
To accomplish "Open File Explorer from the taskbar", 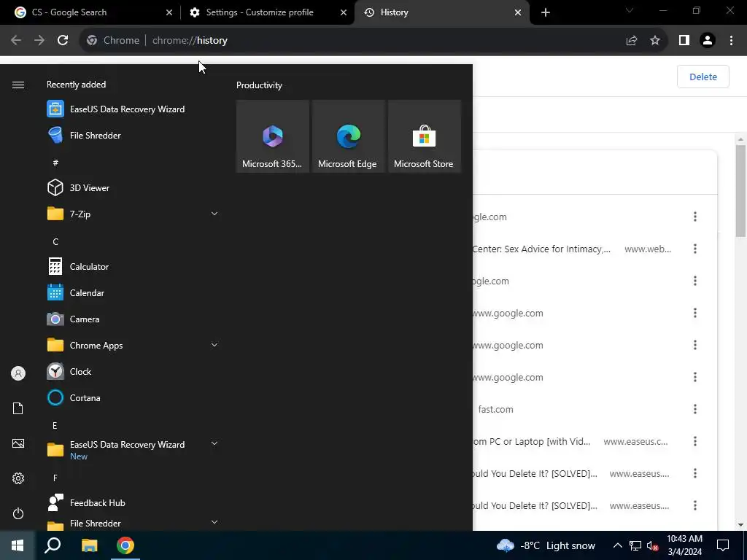I will pos(89,545).
